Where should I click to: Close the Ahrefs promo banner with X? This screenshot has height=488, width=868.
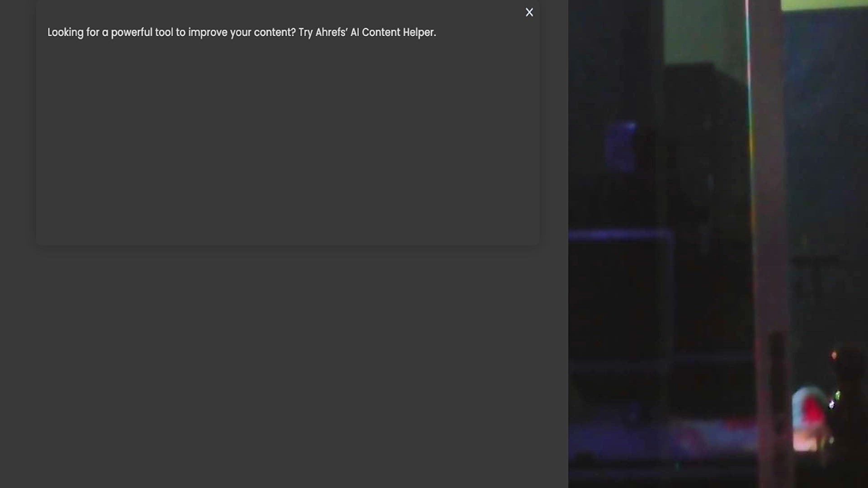click(x=529, y=12)
